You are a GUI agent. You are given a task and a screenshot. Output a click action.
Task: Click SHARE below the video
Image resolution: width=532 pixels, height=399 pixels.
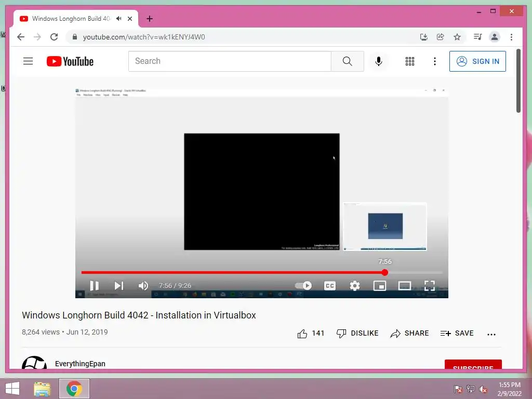click(x=409, y=334)
